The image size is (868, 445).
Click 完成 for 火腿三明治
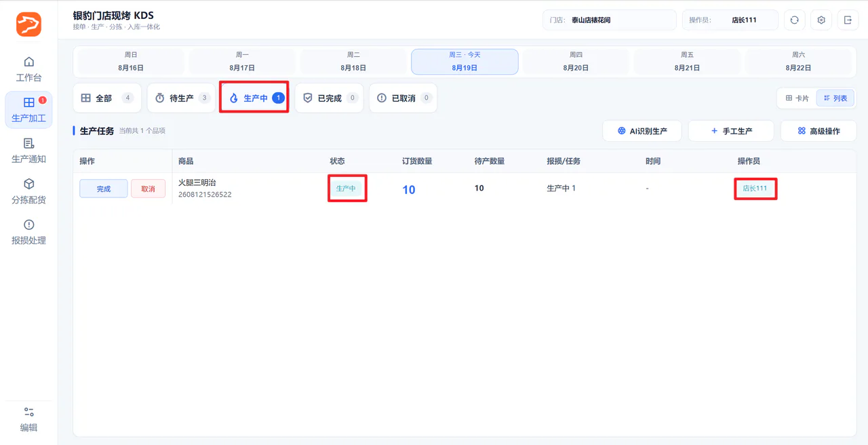coord(103,189)
